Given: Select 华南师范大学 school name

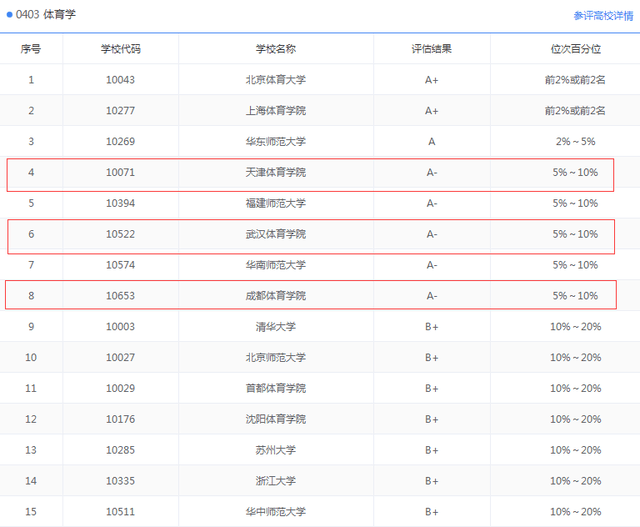Looking at the screenshot, I should 276,265.
